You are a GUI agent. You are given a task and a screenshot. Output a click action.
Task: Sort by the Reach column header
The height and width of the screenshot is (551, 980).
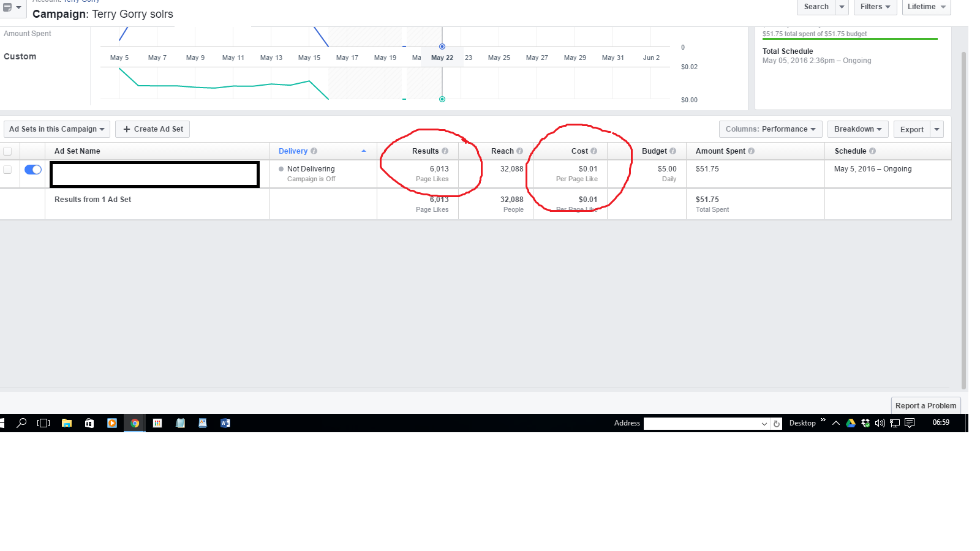(502, 151)
